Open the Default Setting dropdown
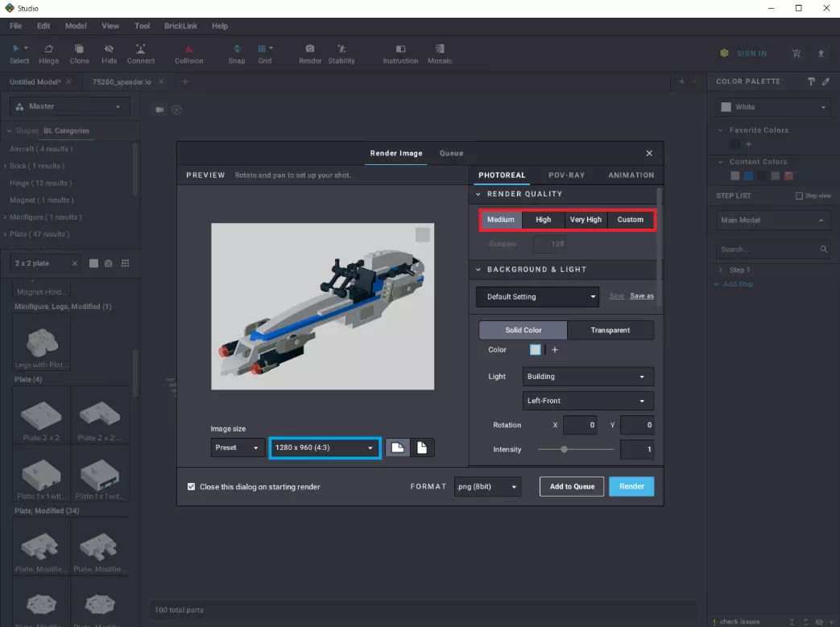The height and width of the screenshot is (627, 840). point(537,297)
